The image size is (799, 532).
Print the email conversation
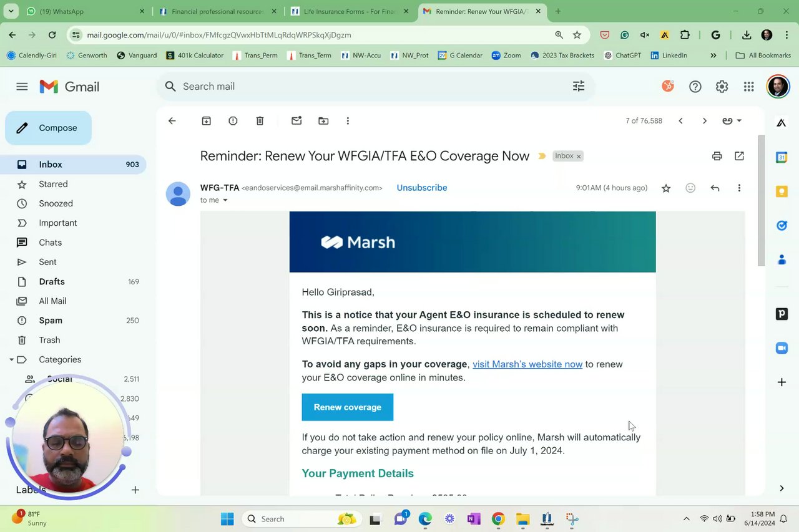(x=717, y=156)
